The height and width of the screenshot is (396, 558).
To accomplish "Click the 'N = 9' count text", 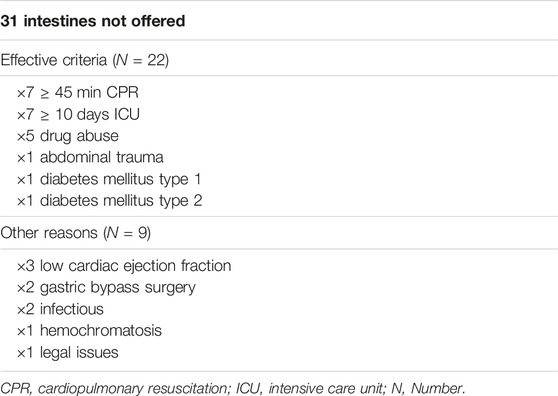I will tap(127, 233).
